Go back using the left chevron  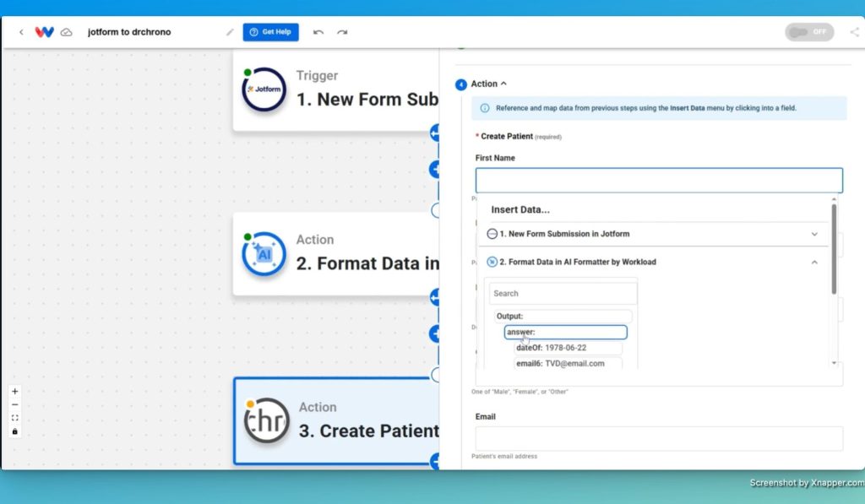(21, 32)
